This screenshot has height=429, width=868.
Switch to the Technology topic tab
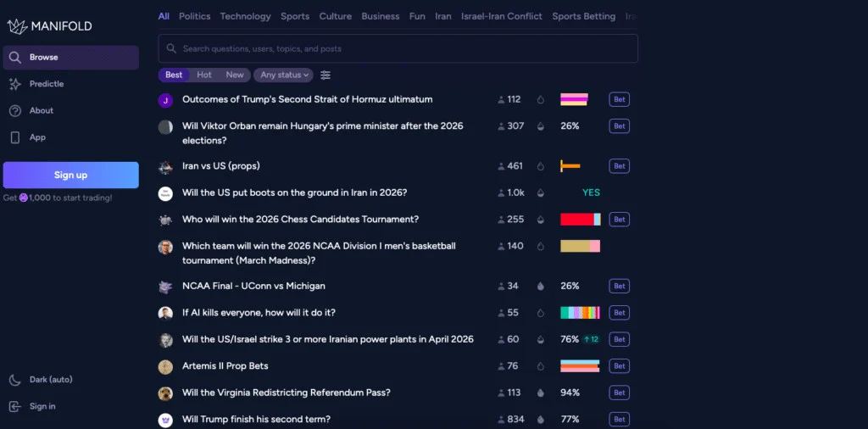click(246, 17)
